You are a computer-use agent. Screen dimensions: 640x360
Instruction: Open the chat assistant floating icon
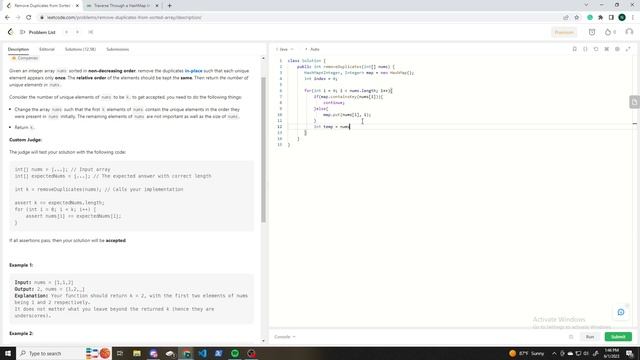pos(621,312)
